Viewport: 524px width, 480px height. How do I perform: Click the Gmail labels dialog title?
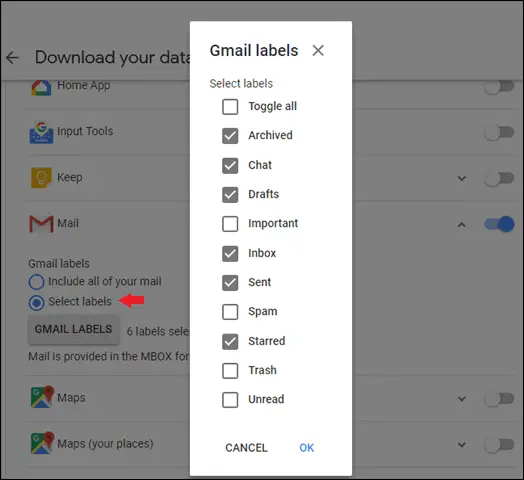[x=254, y=51]
